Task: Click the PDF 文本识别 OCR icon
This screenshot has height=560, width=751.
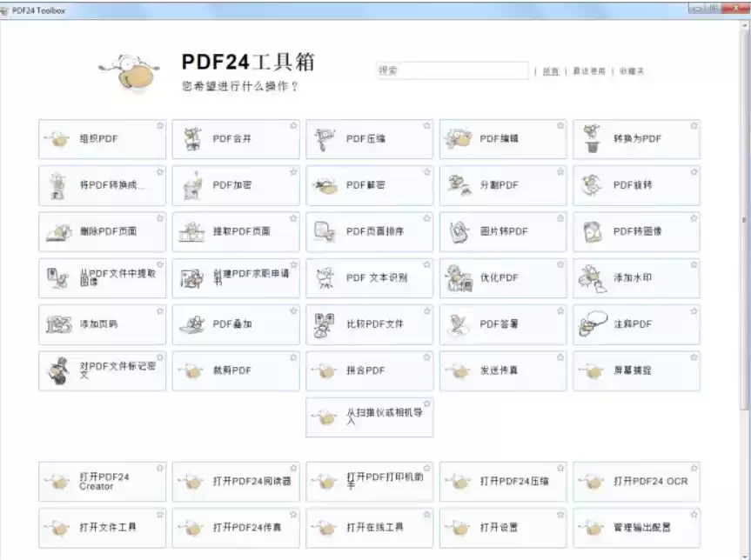Action: click(325, 278)
